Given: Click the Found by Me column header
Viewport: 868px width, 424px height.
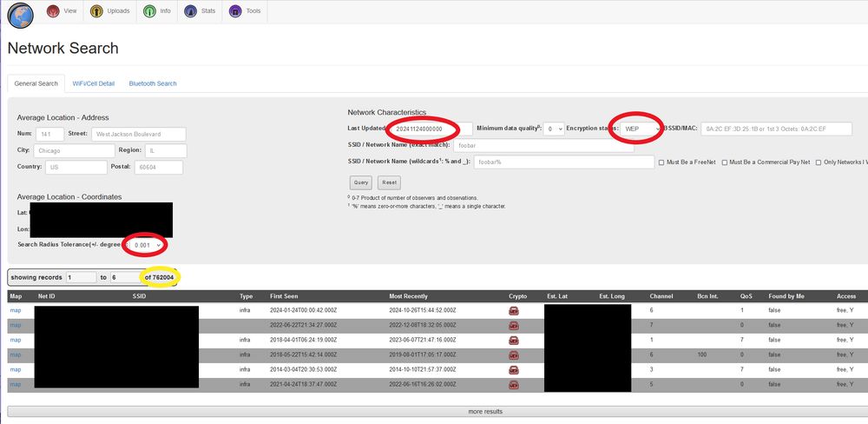Looking at the screenshot, I should [x=785, y=296].
